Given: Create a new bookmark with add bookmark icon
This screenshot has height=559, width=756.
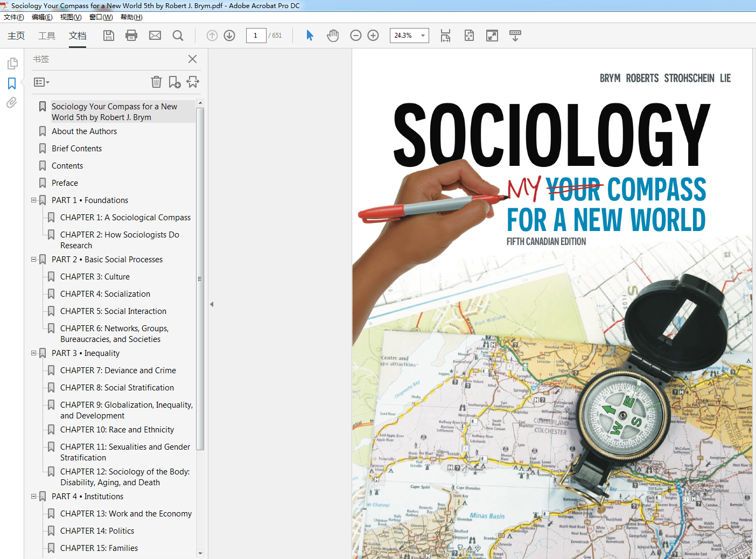Looking at the screenshot, I should [174, 82].
